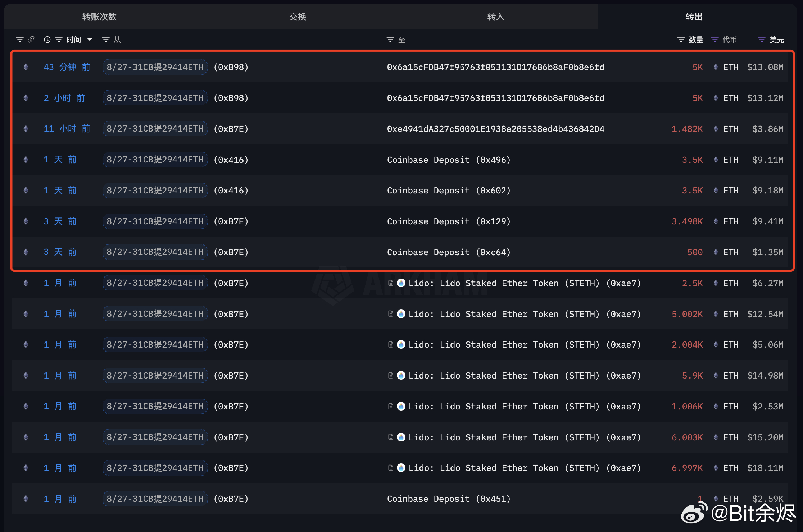
Task: Switch to the 转账次数 tab
Action: (x=99, y=17)
